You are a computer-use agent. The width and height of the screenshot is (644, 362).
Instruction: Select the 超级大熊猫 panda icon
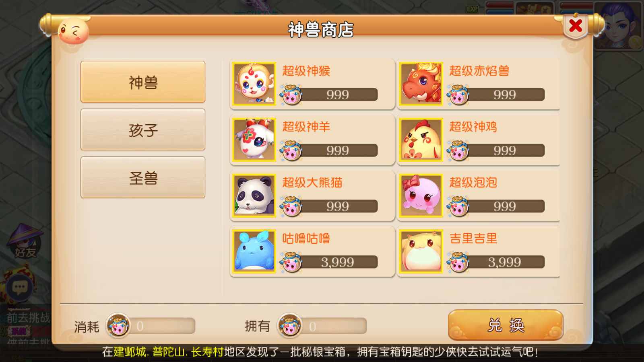(x=254, y=195)
